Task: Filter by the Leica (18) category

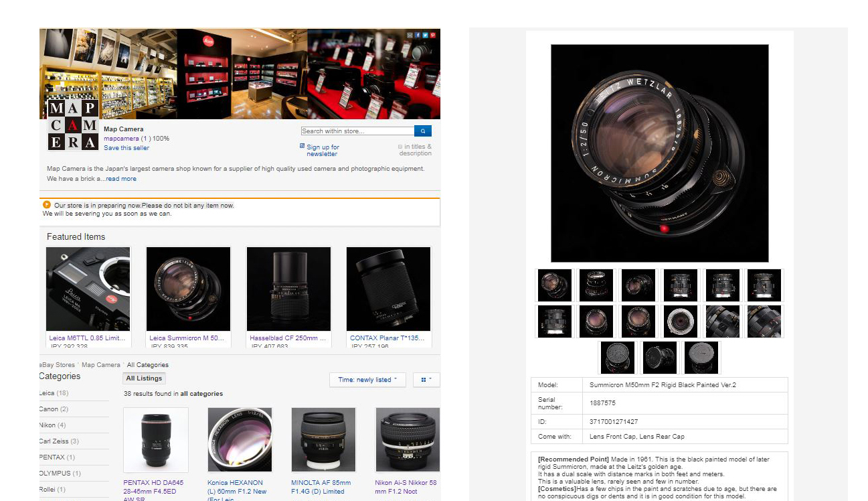Action: coord(54,393)
